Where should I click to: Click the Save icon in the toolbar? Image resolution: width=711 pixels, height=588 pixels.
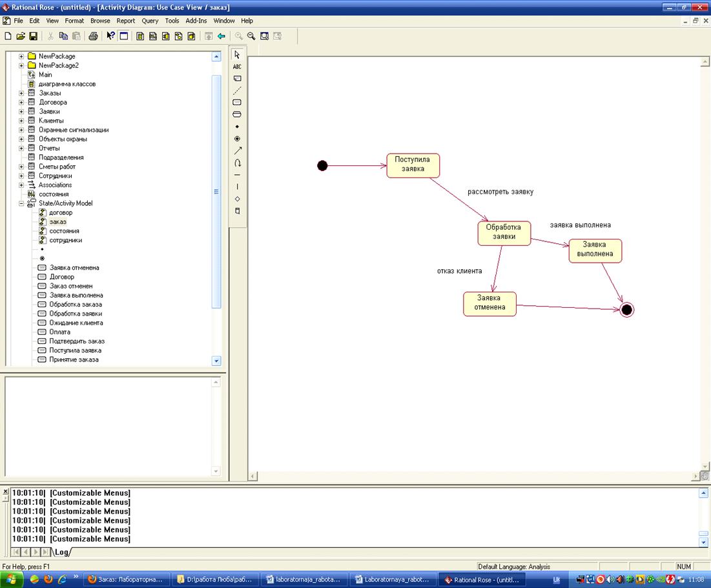click(33, 36)
